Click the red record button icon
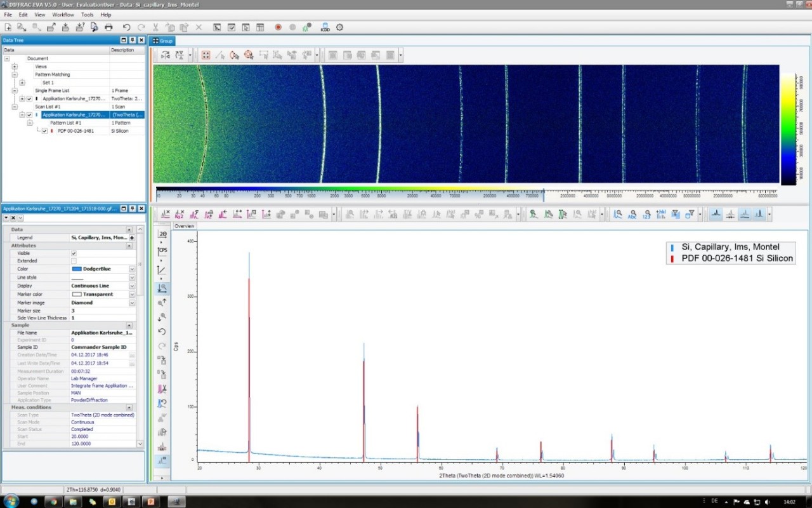Screen dimensions: 812x508 [x=278, y=27]
